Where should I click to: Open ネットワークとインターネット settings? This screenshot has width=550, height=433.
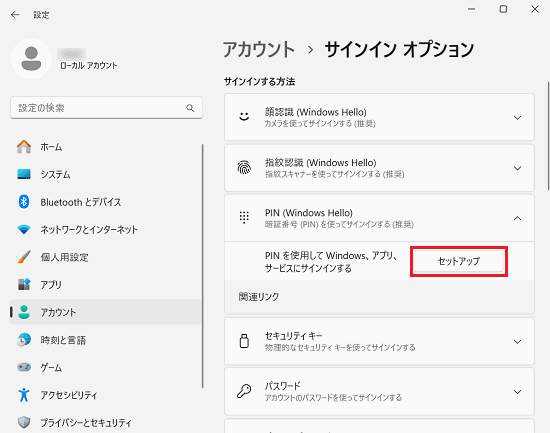point(106,229)
